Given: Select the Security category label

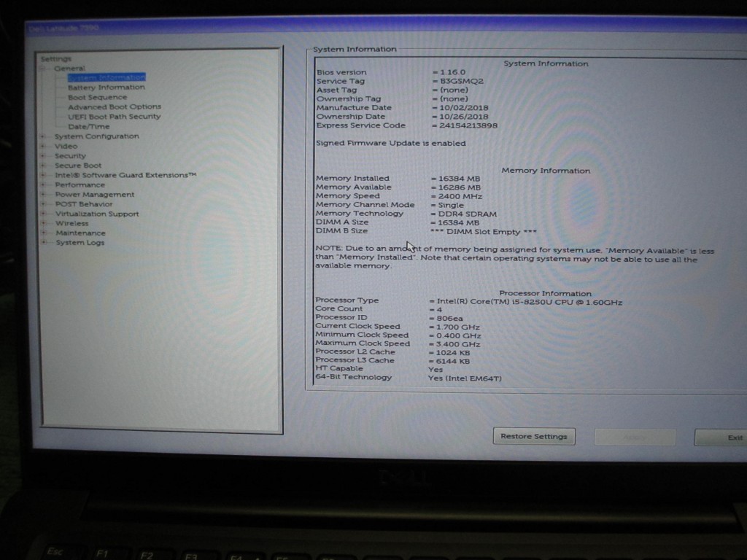Looking at the screenshot, I should (x=70, y=156).
